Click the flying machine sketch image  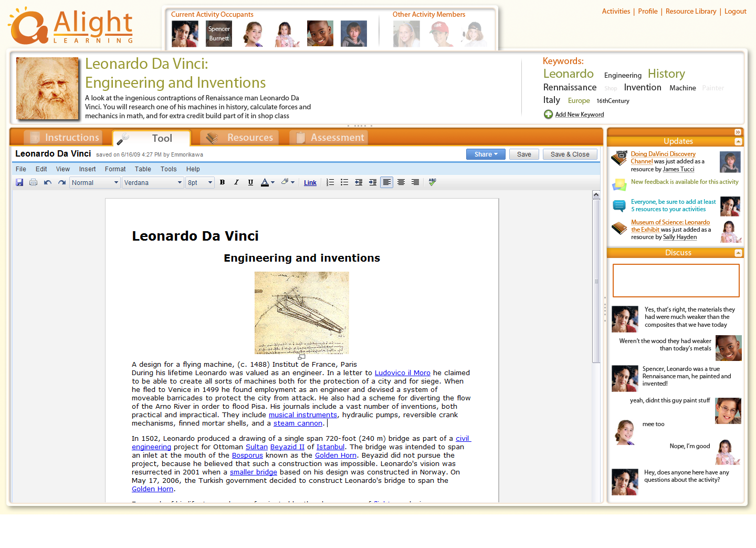pyautogui.click(x=302, y=313)
